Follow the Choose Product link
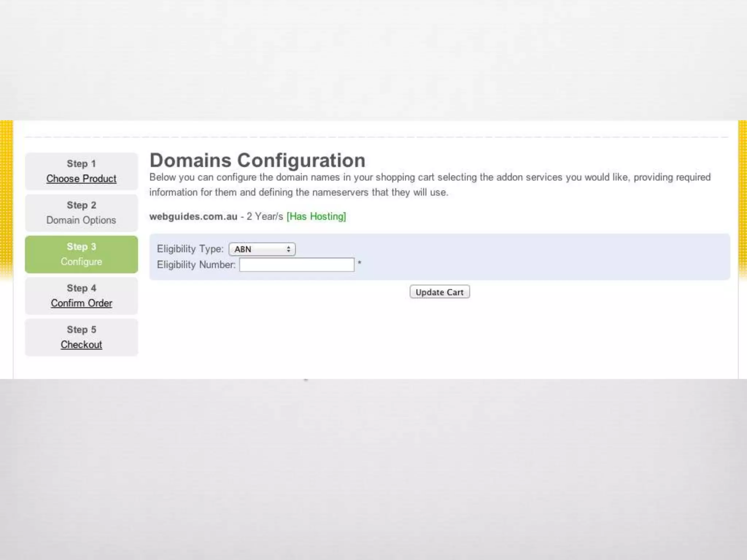The height and width of the screenshot is (560, 747). click(81, 179)
